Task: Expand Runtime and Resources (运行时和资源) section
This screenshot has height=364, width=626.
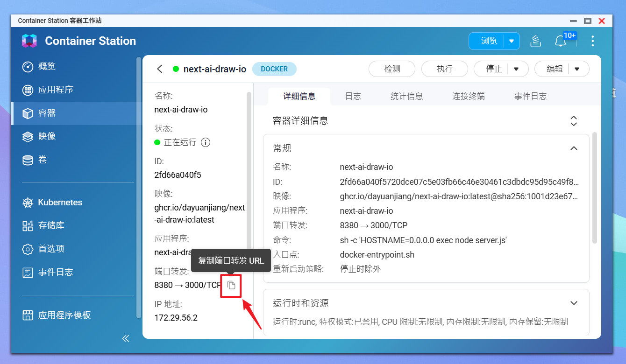Action: click(574, 303)
